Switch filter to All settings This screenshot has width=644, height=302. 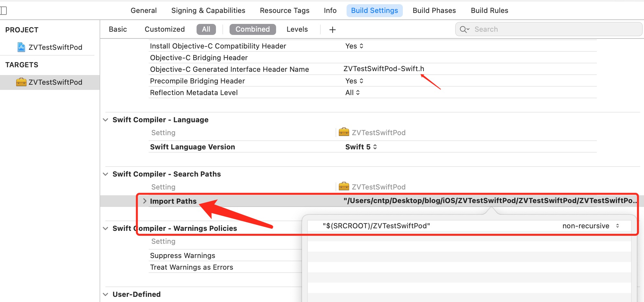point(206,29)
